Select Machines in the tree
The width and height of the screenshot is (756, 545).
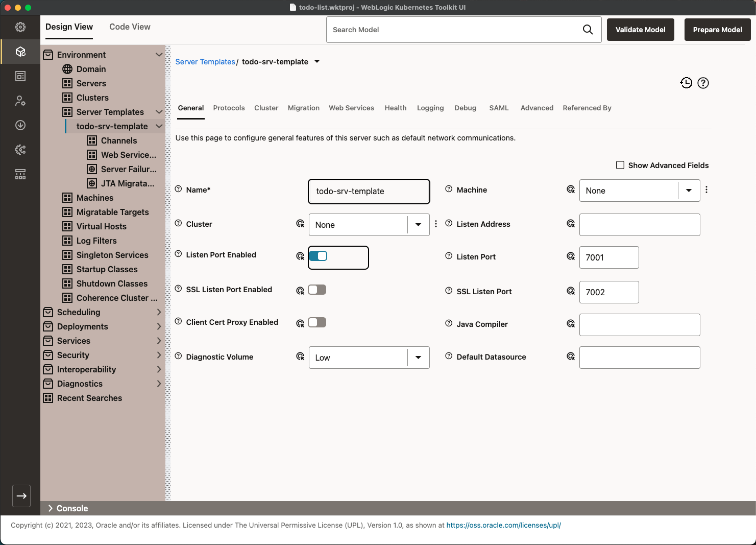click(x=95, y=198)
